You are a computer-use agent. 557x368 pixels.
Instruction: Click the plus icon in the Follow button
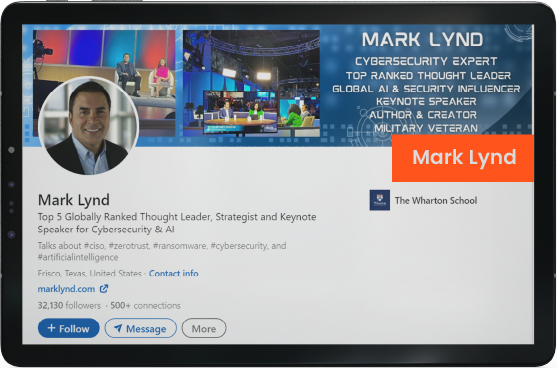(51, 328)
